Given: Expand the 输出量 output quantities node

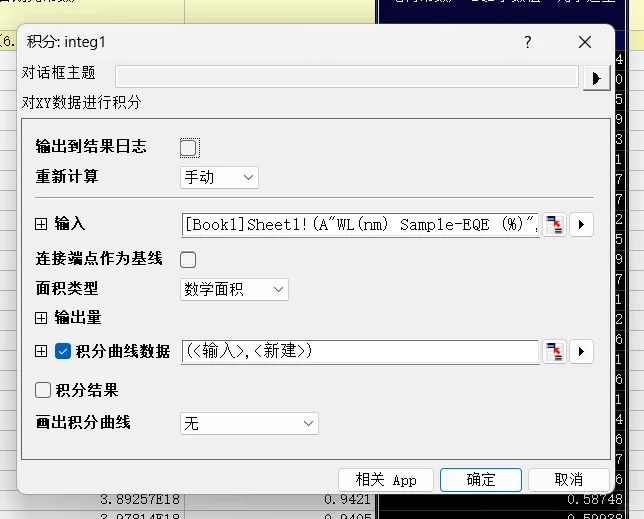Looking at the screenshot, I should point(41,318).
